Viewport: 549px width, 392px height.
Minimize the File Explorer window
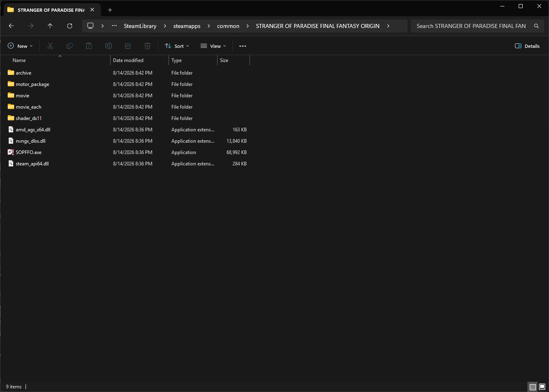click(502, 6)
